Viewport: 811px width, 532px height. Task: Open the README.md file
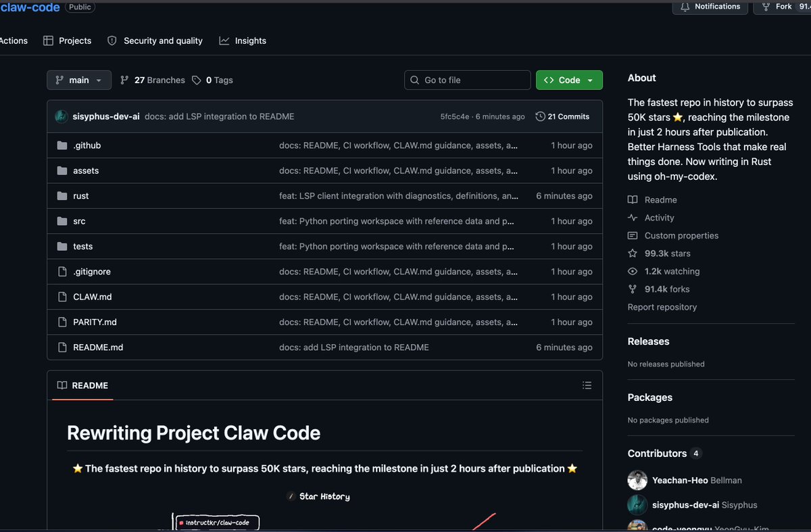[98, 347]
